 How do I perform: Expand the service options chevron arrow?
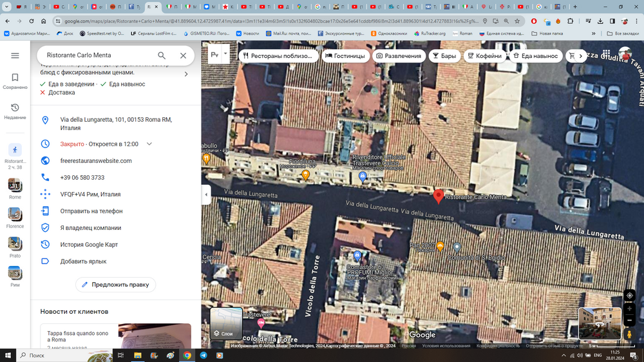186,74
